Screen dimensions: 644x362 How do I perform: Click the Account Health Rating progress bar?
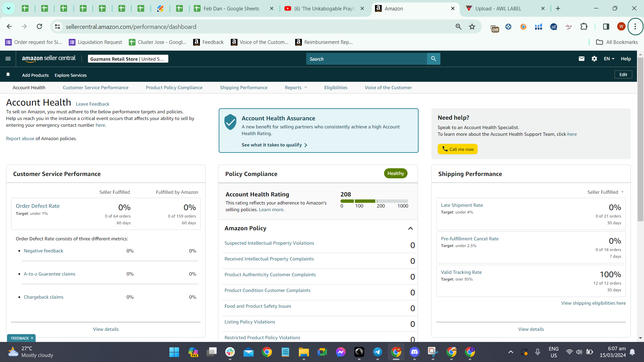[x=374, y=201]
